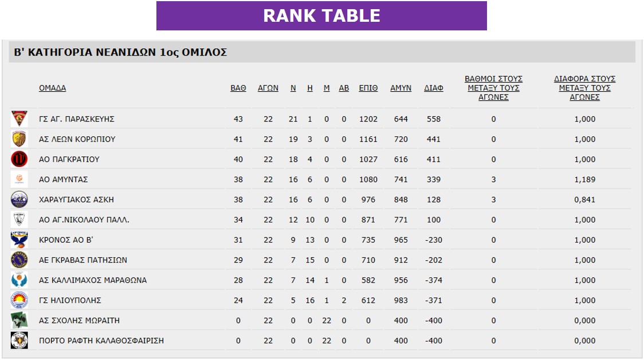
Task: Click the ΑΣ ΛΕΩΝ ΚΟΡΩΠΙΟΥ lion logo
Action: point(19,139)
